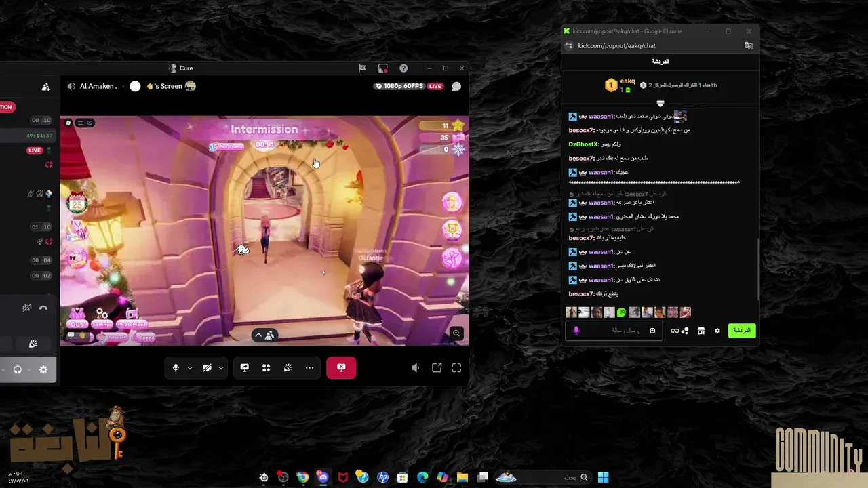Click 's Screen stream label in header

[164, 86]
